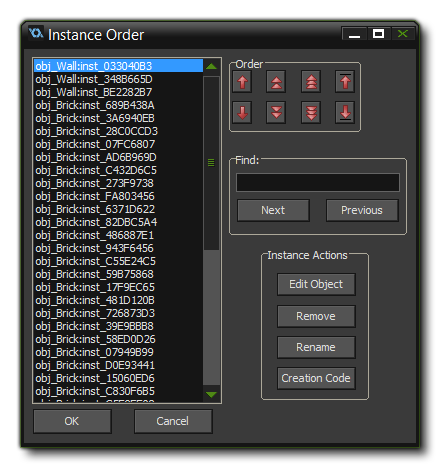Click the double-chevron move up icon
Image resolution: width=440 pixels, height=468 pixels.
click(276, 82)
